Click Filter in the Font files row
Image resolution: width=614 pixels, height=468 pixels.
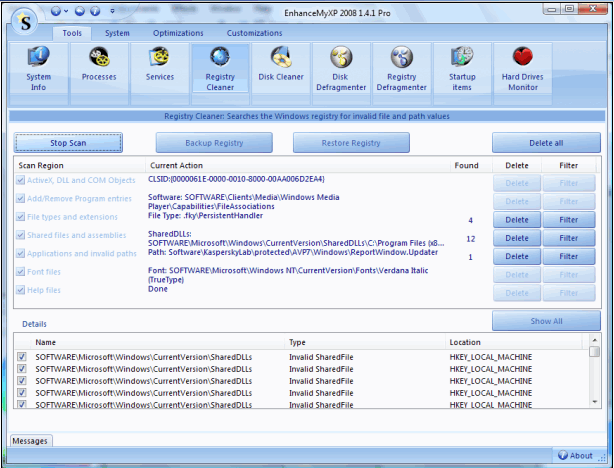pyautogui.click(x=569, y=275)
